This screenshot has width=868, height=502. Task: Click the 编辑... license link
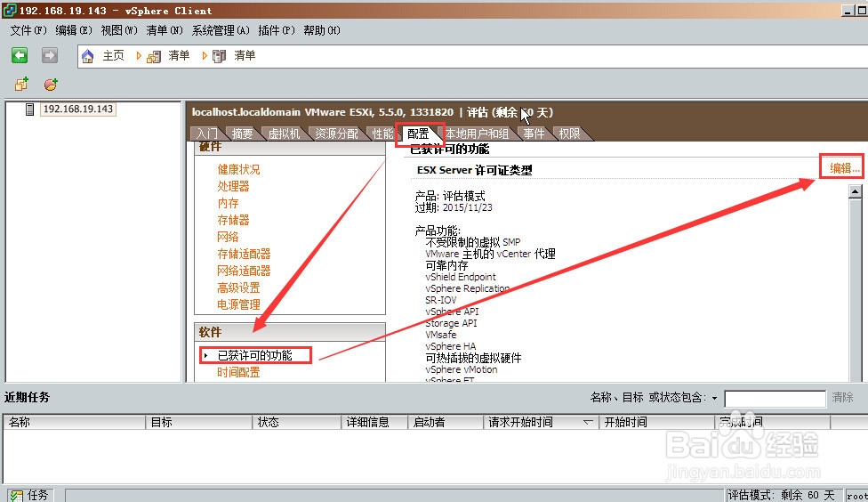pos(844,168)
